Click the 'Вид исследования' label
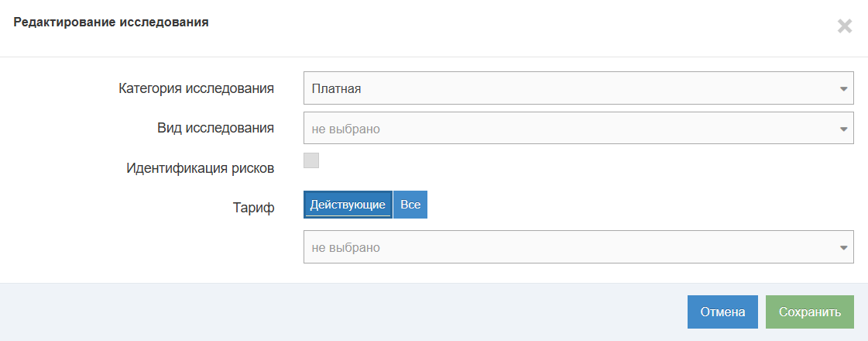 (x=215, y=128)
